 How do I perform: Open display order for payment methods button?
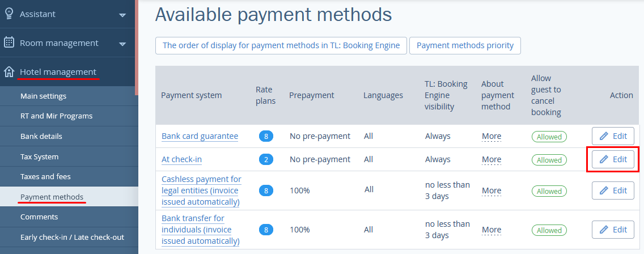(281, 45)
